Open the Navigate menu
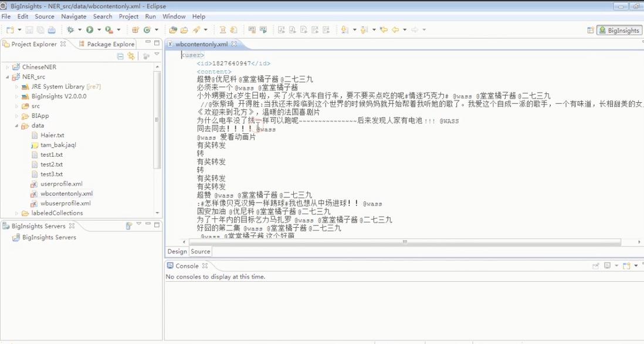Screen dimensions: 644x344 [x=73, y=16]
